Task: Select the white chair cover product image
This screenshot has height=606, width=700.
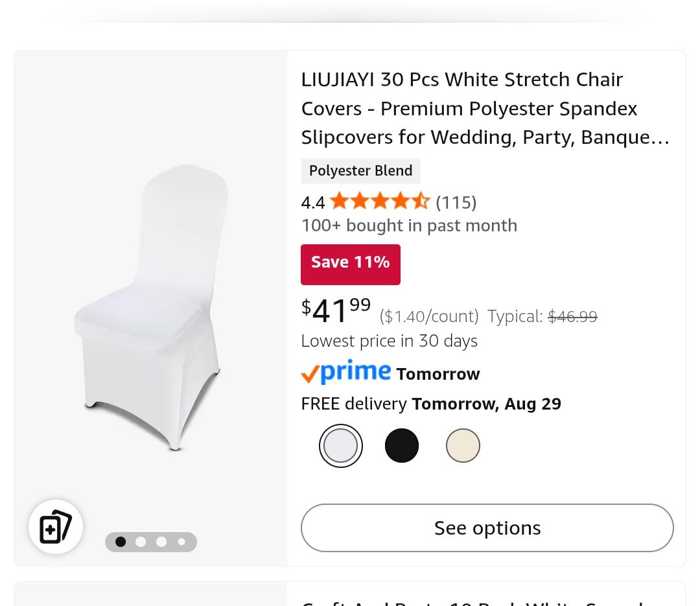Action: click(149, 305)
